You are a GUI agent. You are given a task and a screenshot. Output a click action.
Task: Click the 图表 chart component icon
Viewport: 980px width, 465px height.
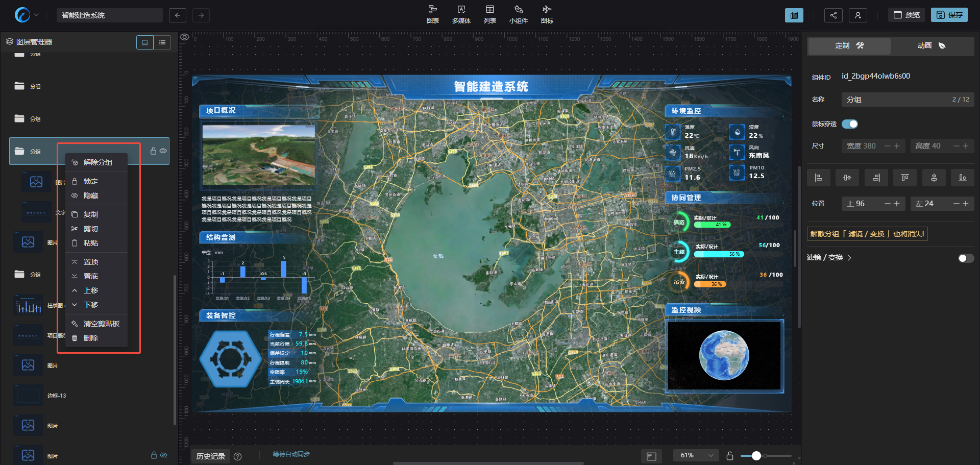click(x=432, y=14)
